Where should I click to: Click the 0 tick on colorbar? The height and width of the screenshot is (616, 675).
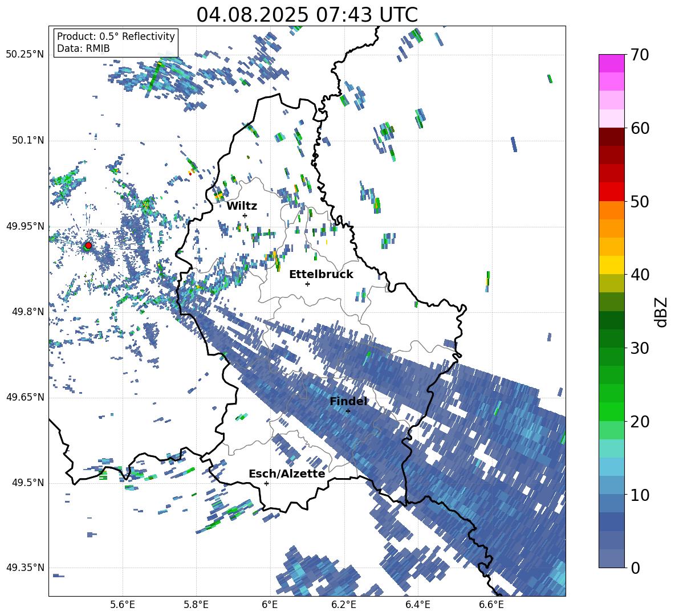tap(635, 568)
